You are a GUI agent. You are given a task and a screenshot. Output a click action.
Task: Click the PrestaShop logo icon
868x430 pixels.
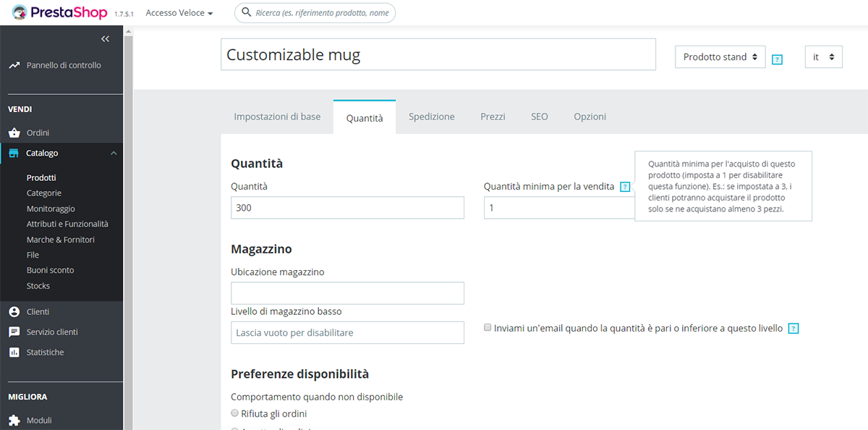tap(20, 12)
